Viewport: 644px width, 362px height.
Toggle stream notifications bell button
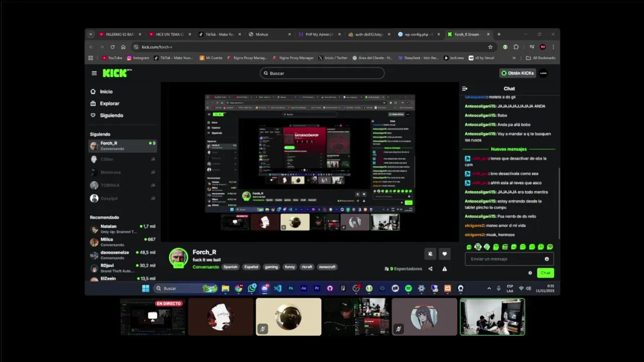[x=430, y=254]
